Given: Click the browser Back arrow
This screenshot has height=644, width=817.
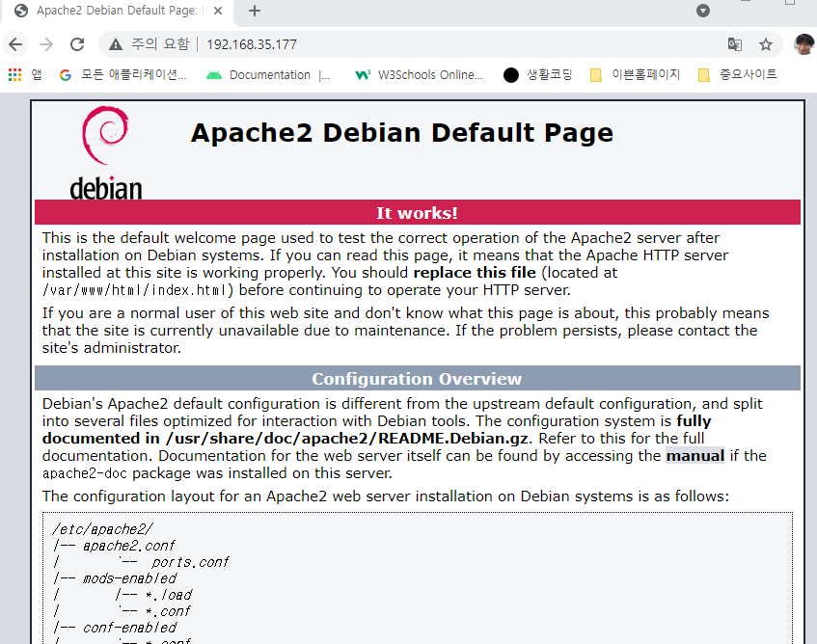Looking at the screenshot, I should point(15,44).
